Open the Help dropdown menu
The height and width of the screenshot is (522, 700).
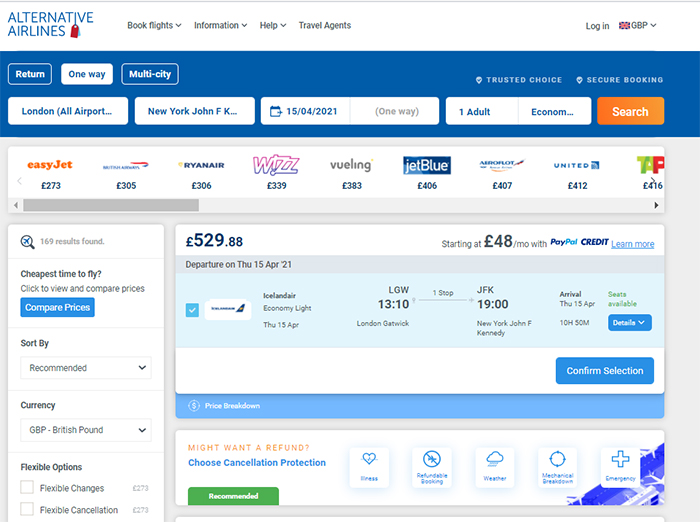pos(273,25)
